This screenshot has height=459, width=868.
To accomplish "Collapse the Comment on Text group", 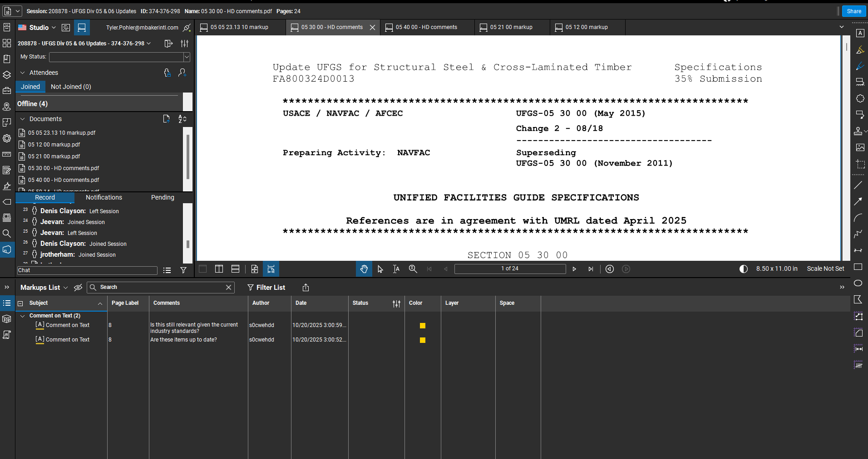I will pos(23,316).
